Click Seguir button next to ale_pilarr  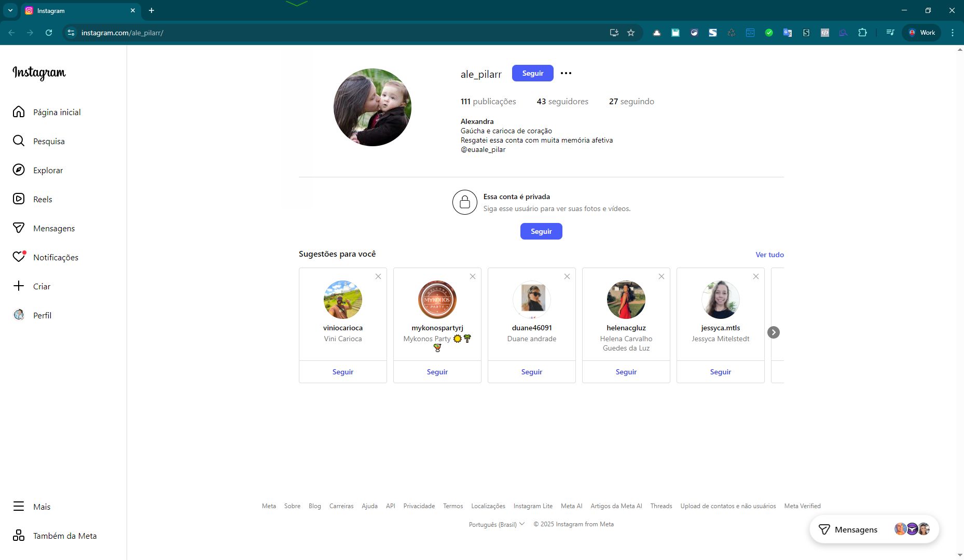point(533,73)
